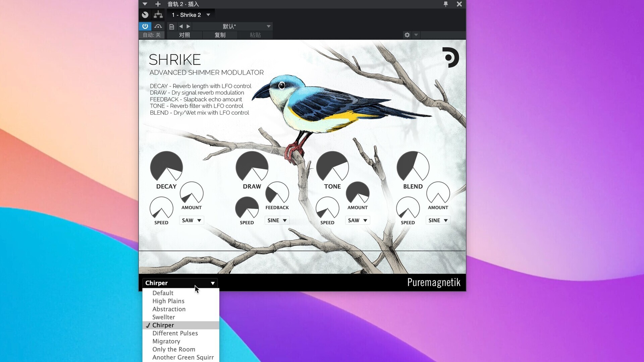Screen dimensions: 644x362
Task: Select the High Plains preset
Action: click(x=181, y=301)
